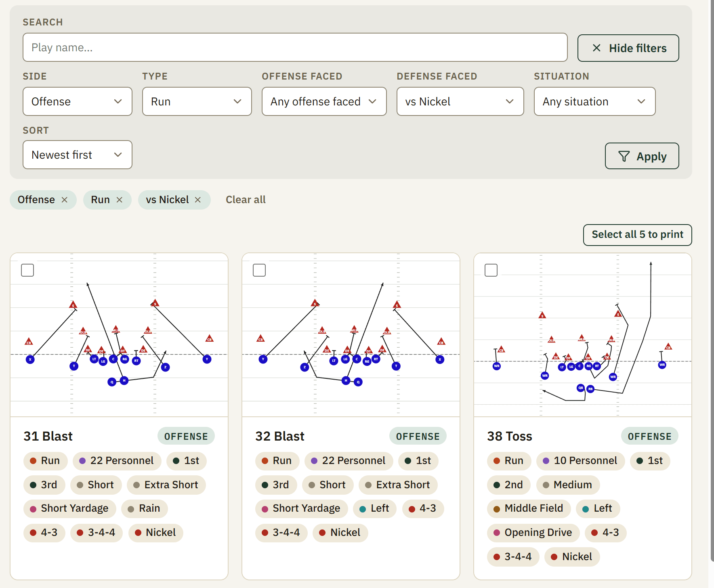Click the X icon on Hide filters

tap(596, 48)
